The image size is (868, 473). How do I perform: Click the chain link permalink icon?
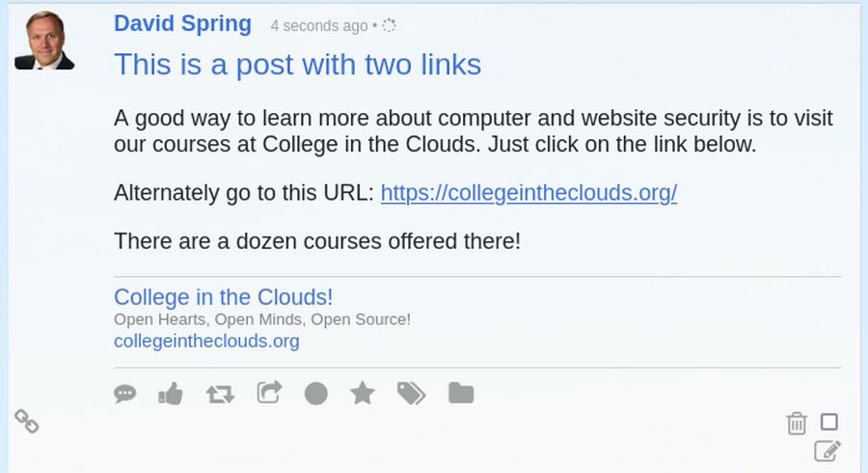[26, 421]
